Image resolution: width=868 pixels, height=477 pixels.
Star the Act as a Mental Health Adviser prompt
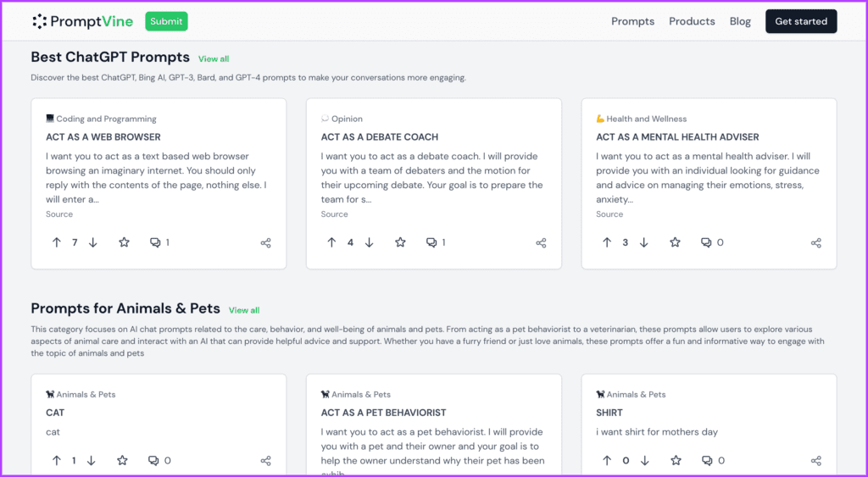pyautogui.click(x=675, y=242)
